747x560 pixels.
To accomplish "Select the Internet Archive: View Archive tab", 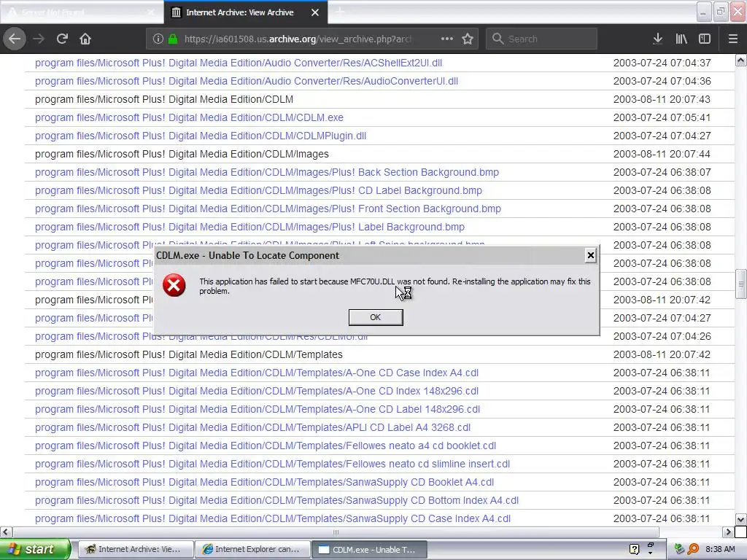I will (245, 12).
